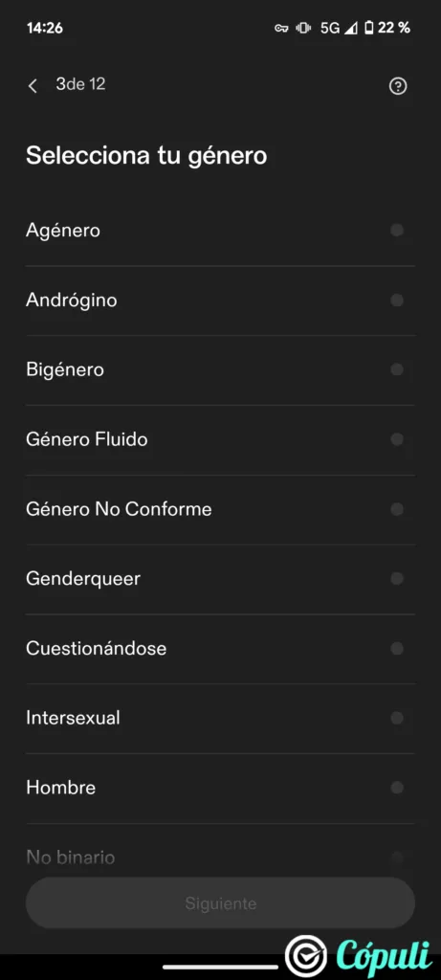Open the help question mark icon

point(398,86)
